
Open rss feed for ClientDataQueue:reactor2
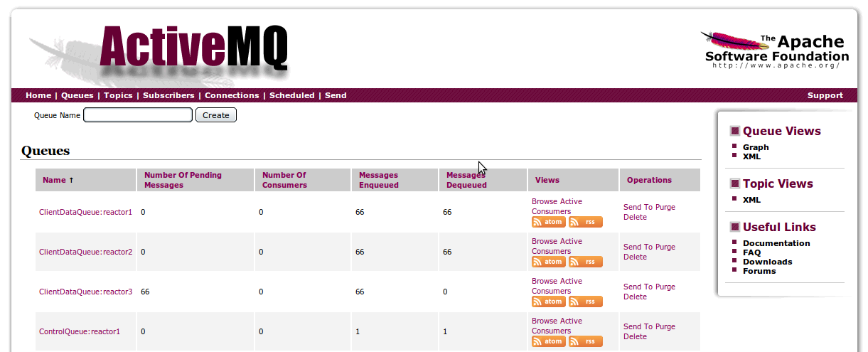click(586, 262)
